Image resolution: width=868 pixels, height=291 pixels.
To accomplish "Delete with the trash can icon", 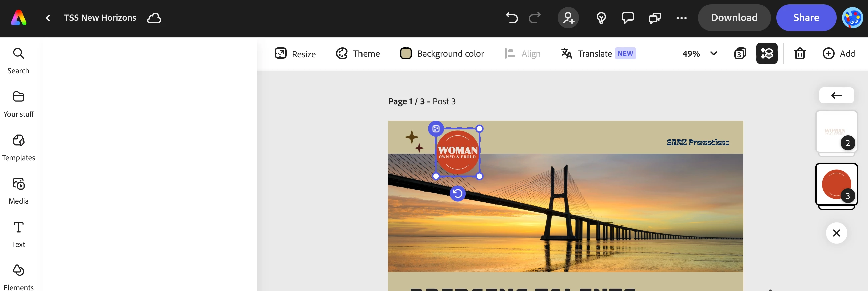I will pos(800,53).
